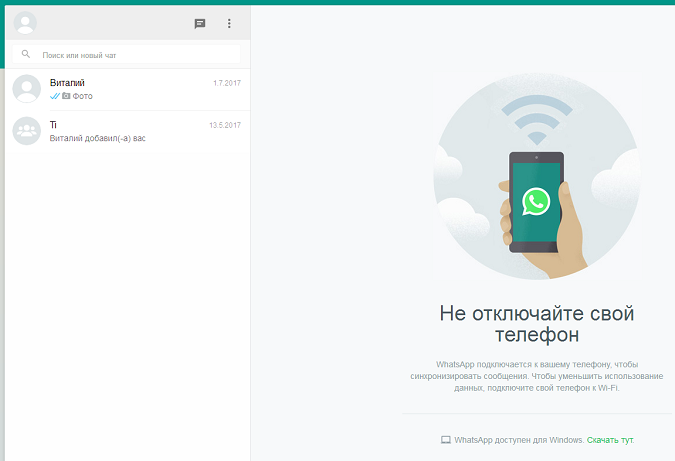
Task: Focus the "Поиск или новый чат" search field
Action: point(127,55)
